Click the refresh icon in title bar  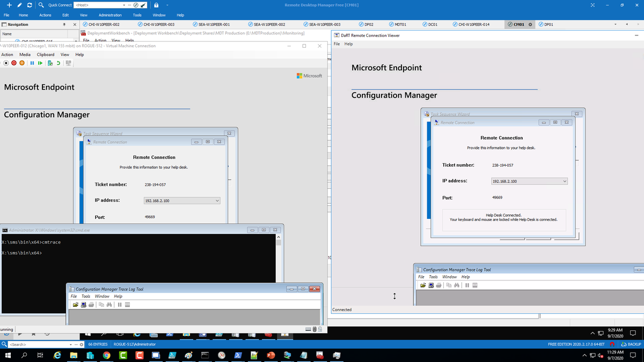29,5
